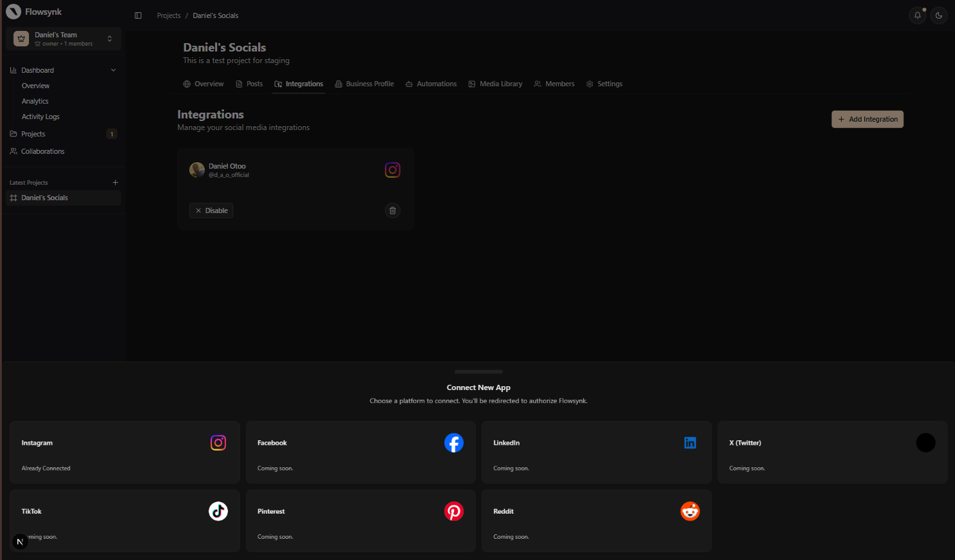The height and width of the screenshot is (560, 955).
Task: Click the Instagram icon on integration card
Action: (x=392, y=170)
